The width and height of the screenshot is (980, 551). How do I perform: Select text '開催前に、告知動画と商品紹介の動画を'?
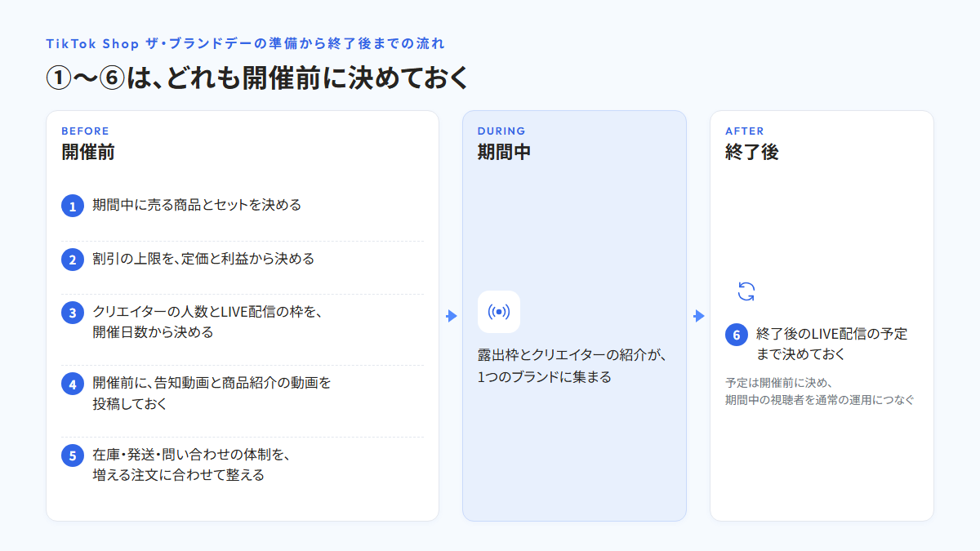[212, 383]
